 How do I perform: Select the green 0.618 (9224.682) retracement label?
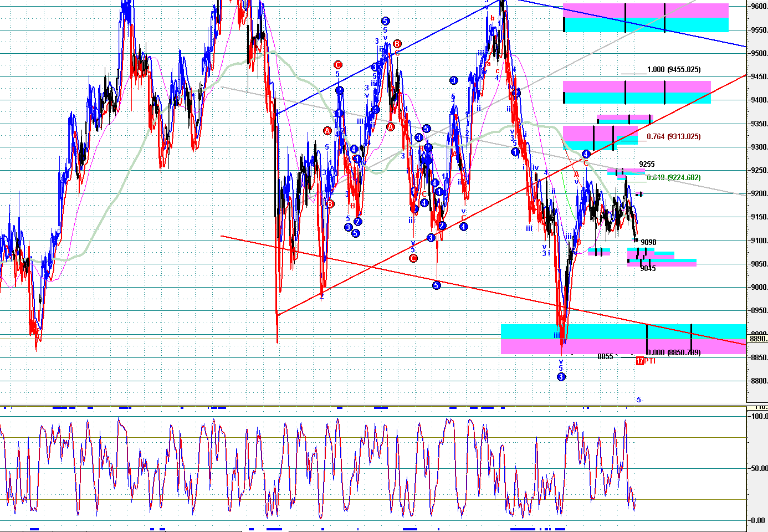674,178
